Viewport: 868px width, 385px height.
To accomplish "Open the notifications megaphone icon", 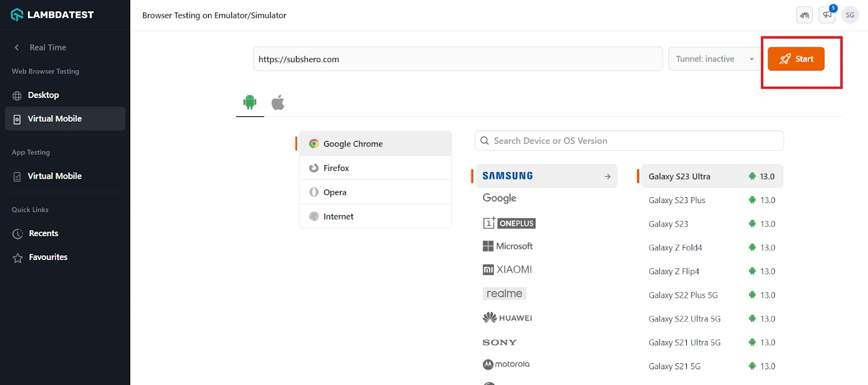I will (827, 15).
